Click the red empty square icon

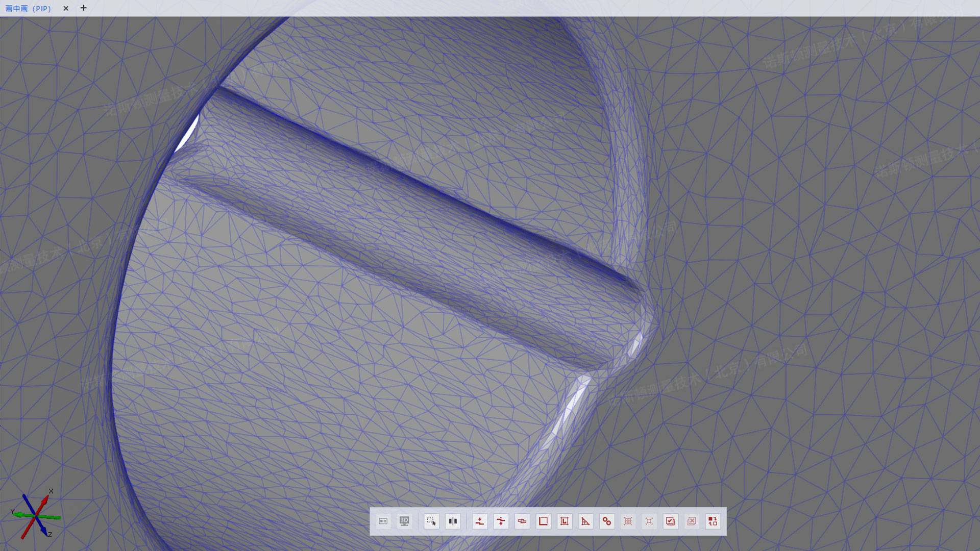[x=543, y=521]
